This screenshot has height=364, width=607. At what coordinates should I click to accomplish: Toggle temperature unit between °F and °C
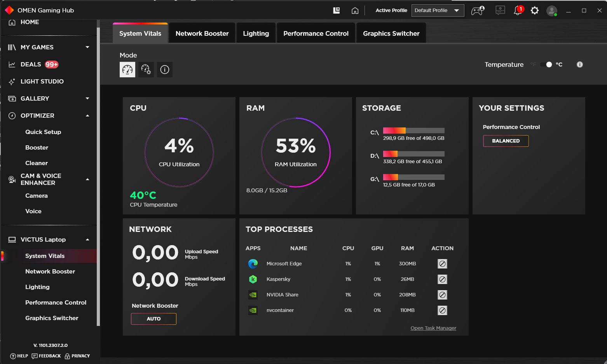click(x=546, y=64)
